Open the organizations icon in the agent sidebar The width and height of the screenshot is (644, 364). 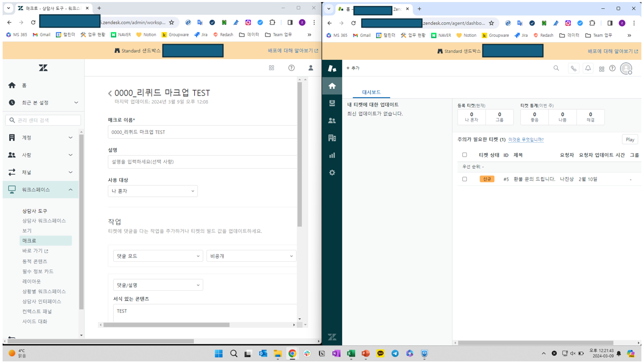(332, 138)
